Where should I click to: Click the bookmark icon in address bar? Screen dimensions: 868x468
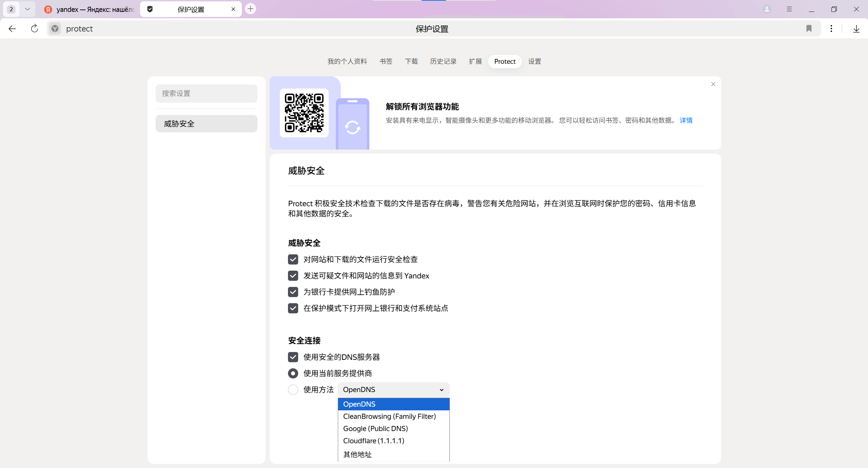pos(809,29)
